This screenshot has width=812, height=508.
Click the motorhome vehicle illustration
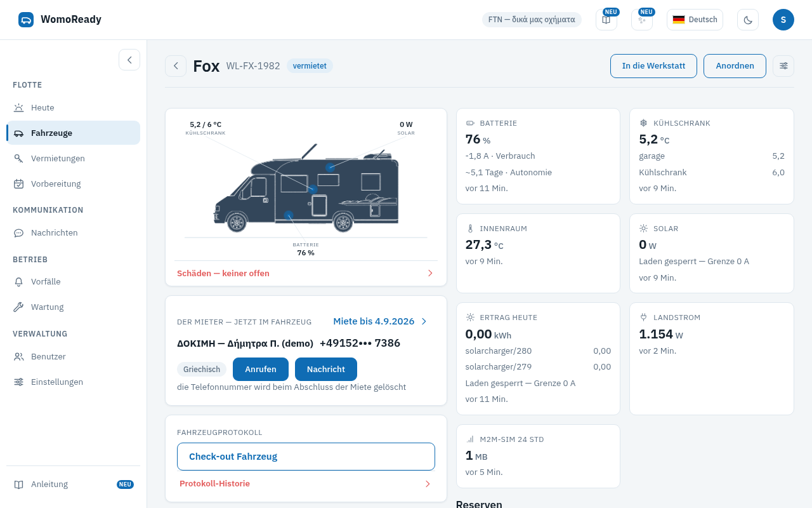click(306, 188)
